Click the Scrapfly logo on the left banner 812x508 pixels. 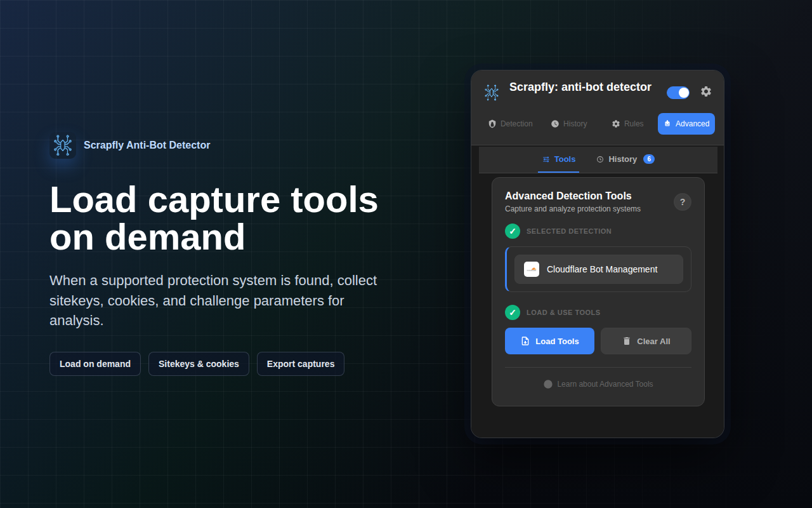pyautogui.click(x=63, y=145)
